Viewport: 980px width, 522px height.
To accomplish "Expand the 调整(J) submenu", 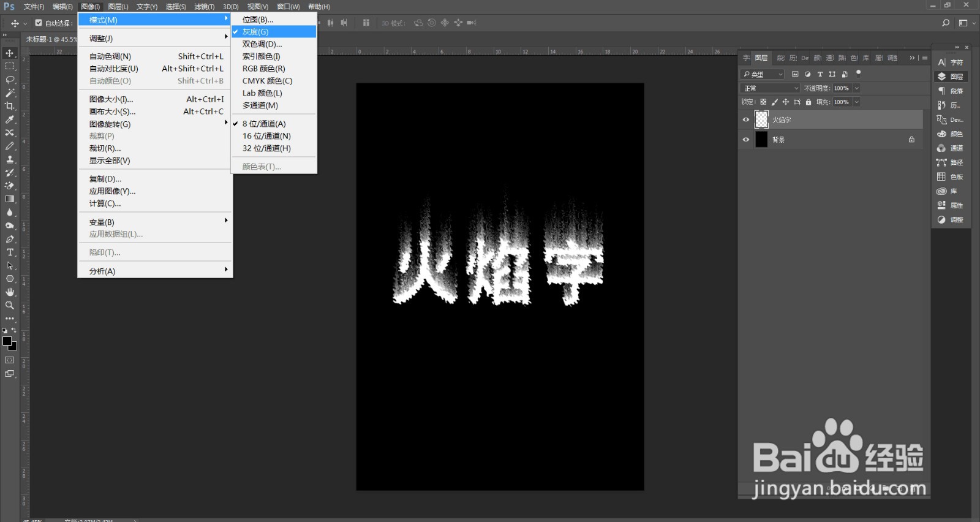I will 156,38.
